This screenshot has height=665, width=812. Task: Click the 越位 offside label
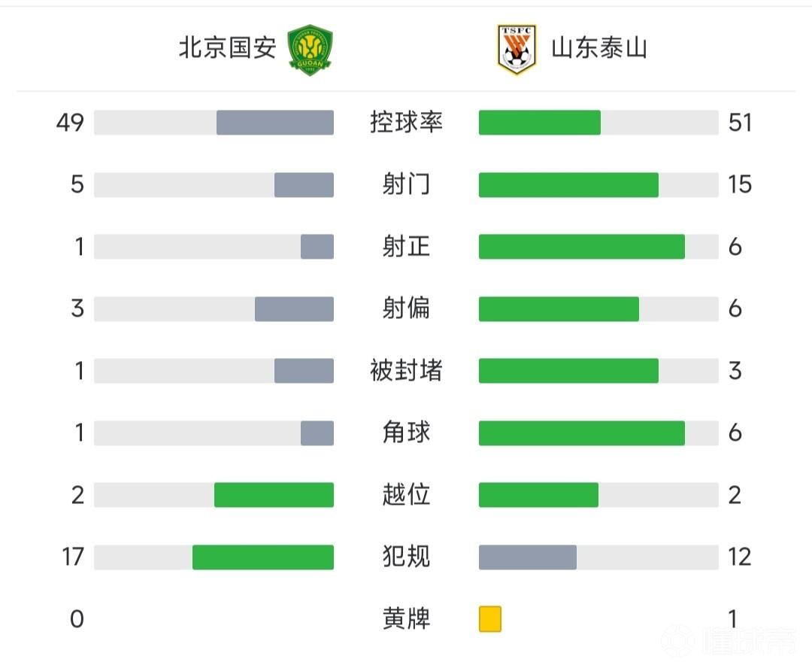click(406, 495)
